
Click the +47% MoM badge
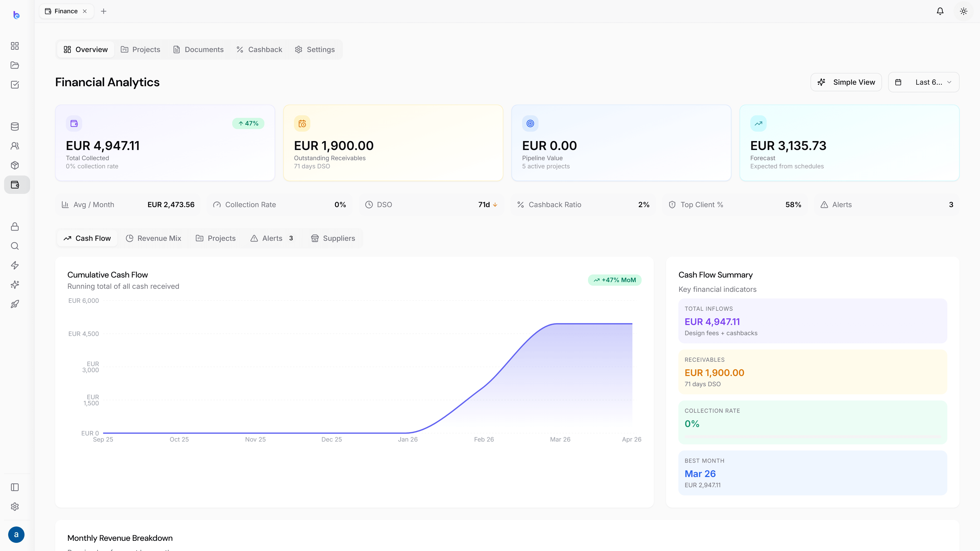coord(615,280)
